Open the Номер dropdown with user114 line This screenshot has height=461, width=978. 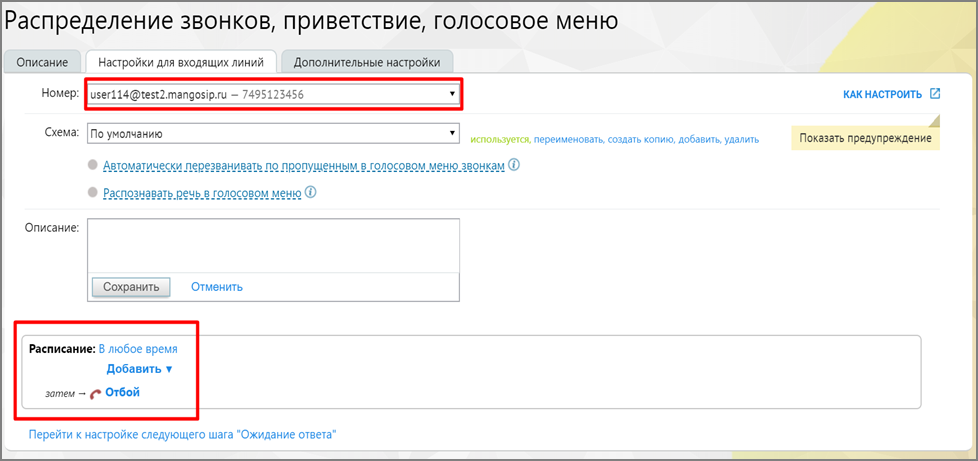point(273,94)
